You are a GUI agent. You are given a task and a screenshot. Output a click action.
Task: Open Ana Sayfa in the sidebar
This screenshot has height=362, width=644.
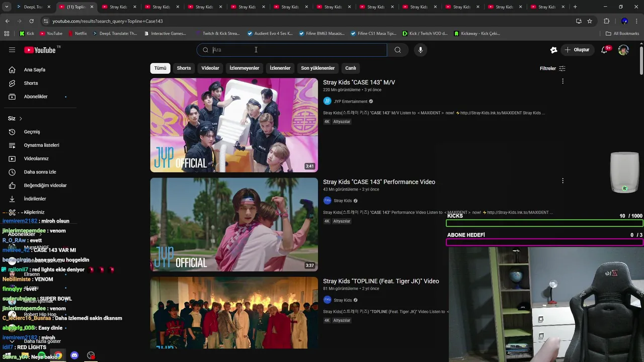click(x=34, y=70)
